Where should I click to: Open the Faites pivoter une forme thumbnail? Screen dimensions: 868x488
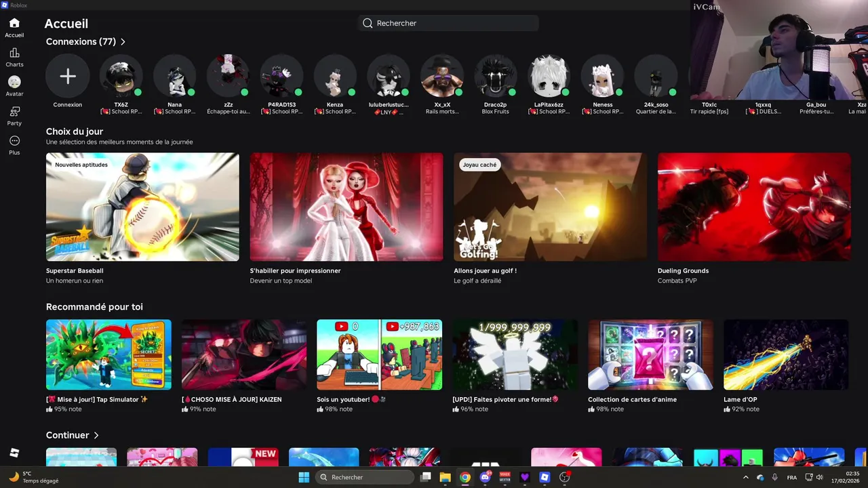tap(515, 354)
